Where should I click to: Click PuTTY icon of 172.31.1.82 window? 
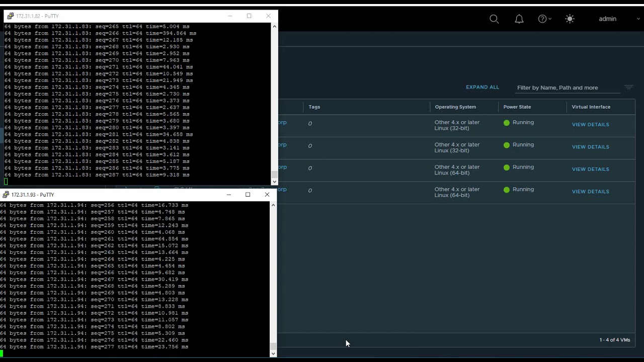point(10,16)
